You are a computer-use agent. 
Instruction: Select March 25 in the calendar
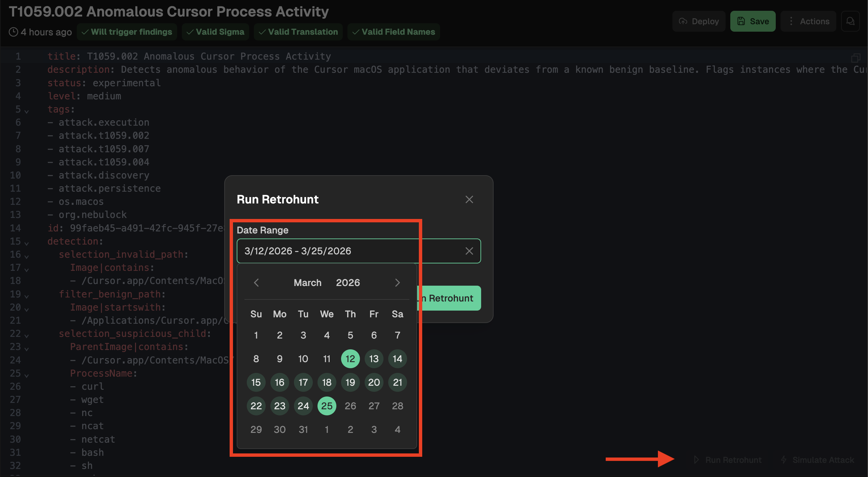click(327, 406)
